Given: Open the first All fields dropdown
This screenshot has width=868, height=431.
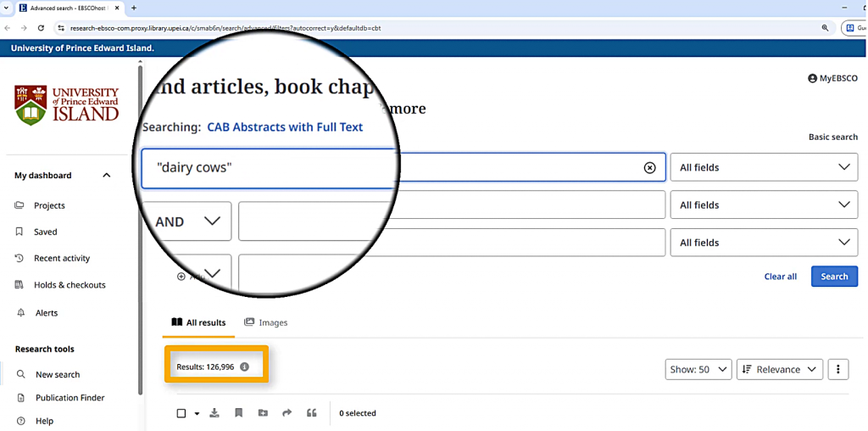Looking at the screenshot, I should click(765, 168).
